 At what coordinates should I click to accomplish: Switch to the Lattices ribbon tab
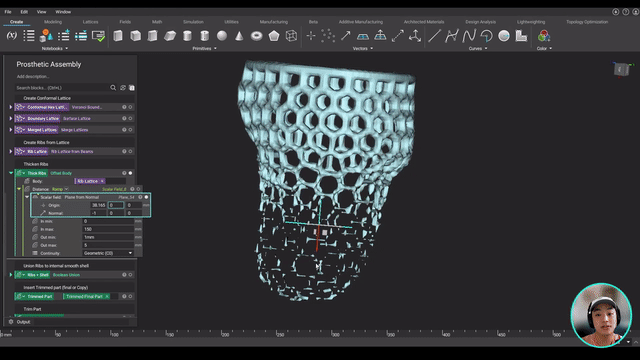pyautogui.click(x=90, y=22)
